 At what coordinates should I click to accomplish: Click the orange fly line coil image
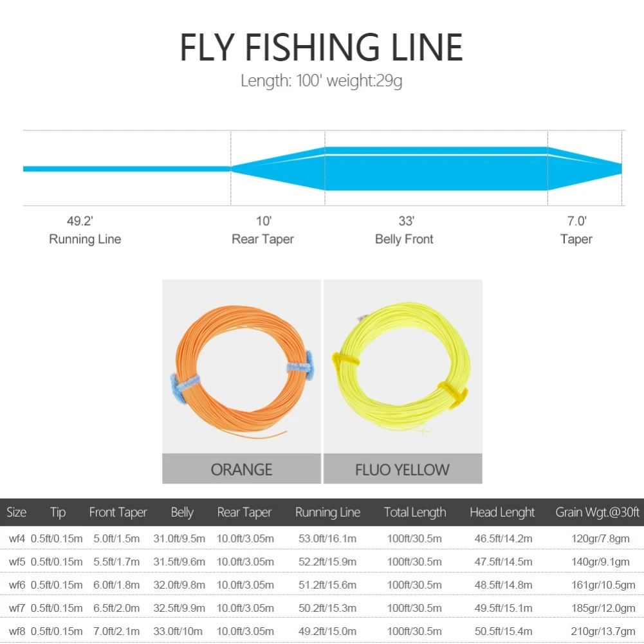[241, 366]
